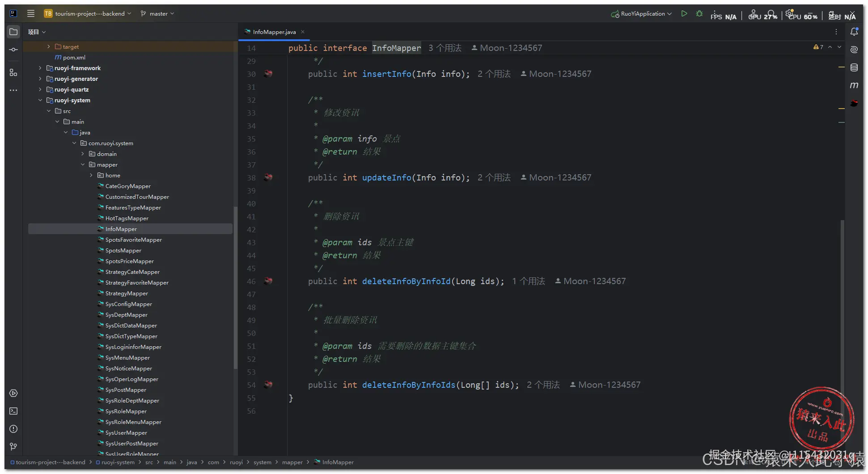Image resolution: width=868 pixels, height=474 pixels.
Task: Switch to the InfoMapper.java editor tab
Action: coord(274,32)
